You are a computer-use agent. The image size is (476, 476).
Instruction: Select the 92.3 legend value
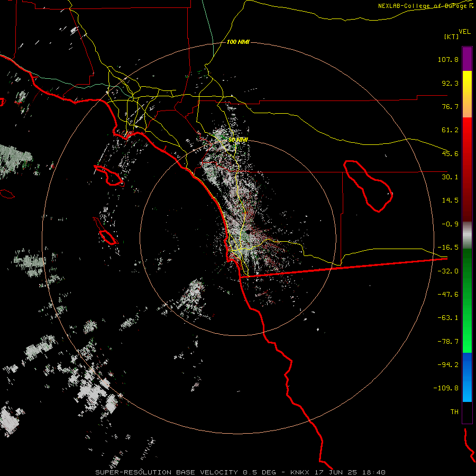[x=450, y=83]
